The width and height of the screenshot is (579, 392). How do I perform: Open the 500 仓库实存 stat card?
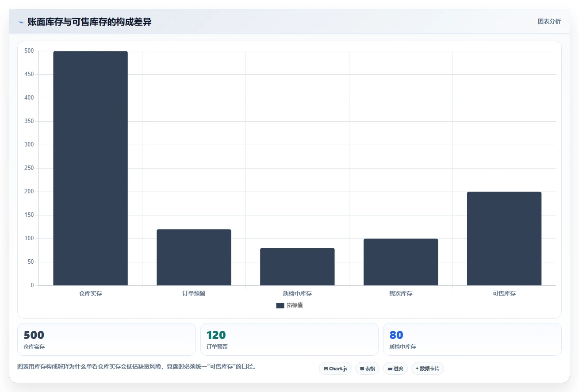107,339
